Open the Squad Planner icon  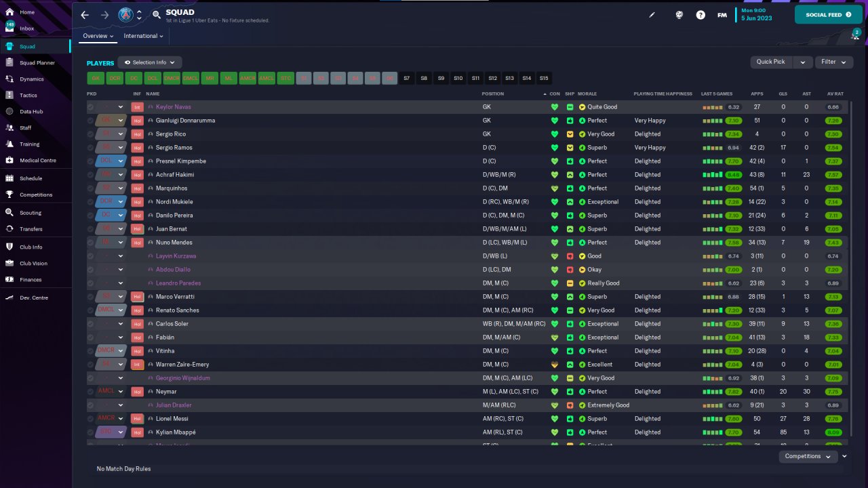(x=9, y=62)
